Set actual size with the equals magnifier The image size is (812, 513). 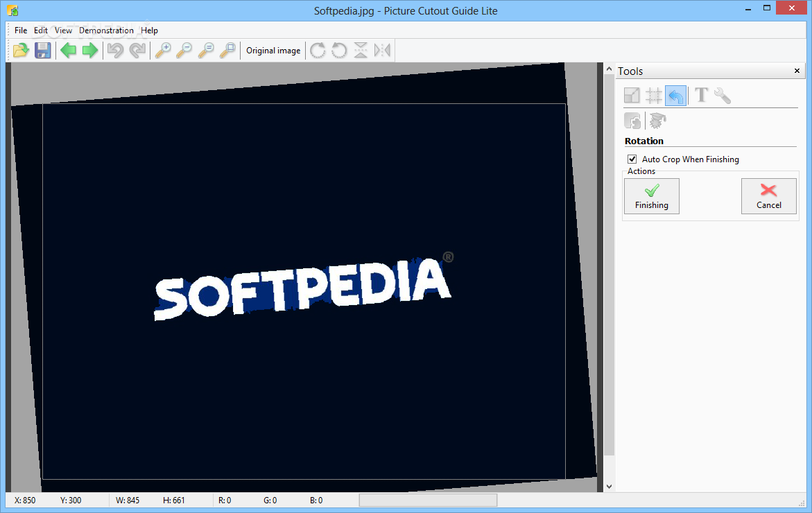[x=206, y=50]
